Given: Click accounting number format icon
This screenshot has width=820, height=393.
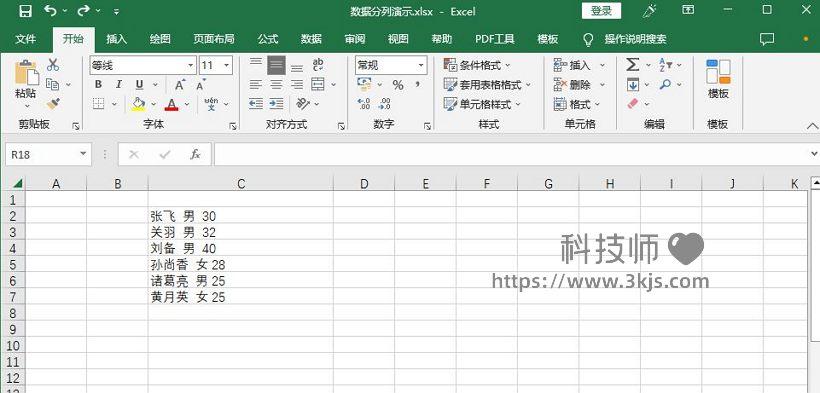Looking at the screenshot, I should coord(365,84).
